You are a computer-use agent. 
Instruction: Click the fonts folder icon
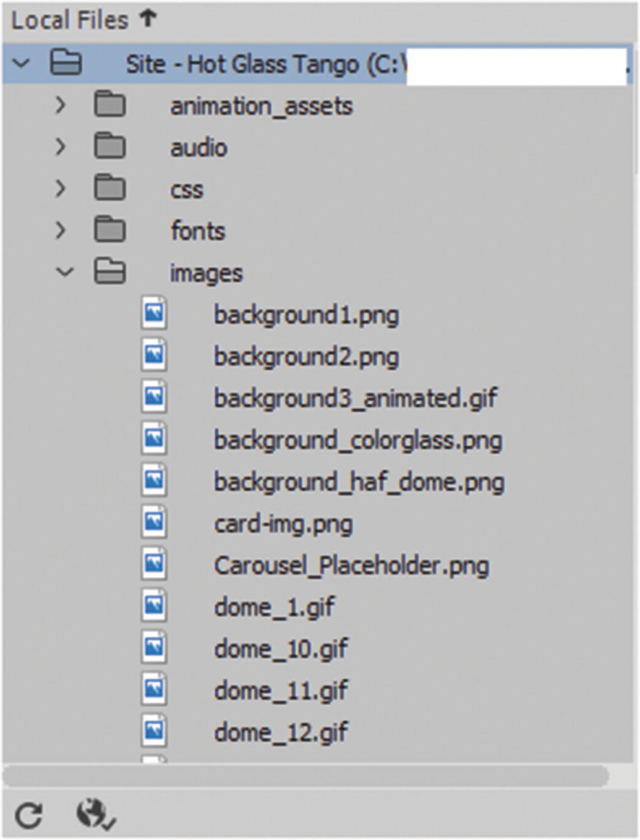(109, 231)
